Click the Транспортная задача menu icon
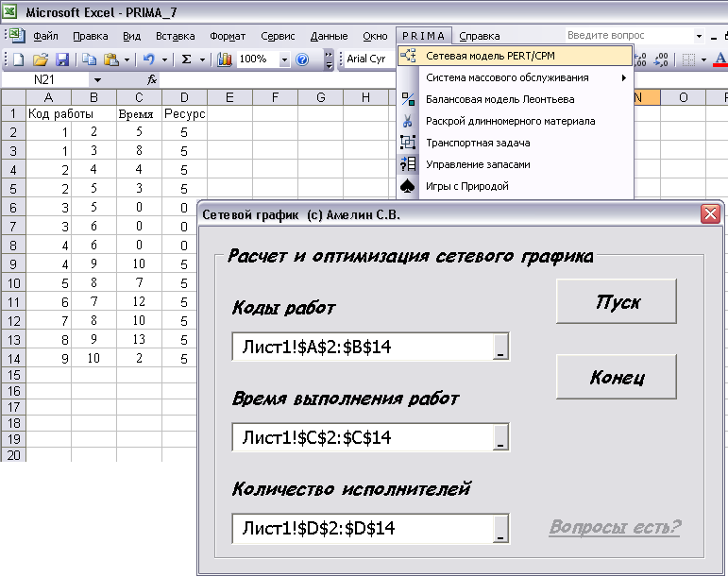Viewport: 728px width, 577px height. (408, 143)
